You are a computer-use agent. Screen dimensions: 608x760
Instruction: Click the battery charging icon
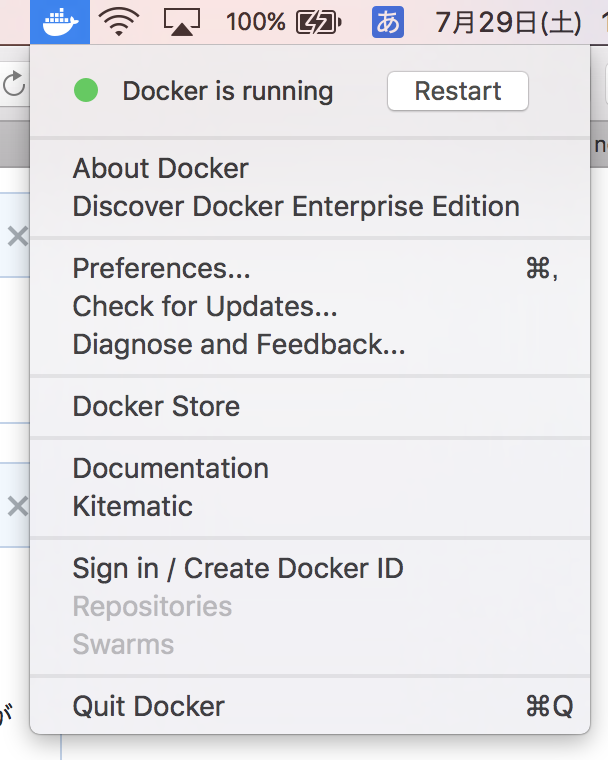(x=323, y=22)
